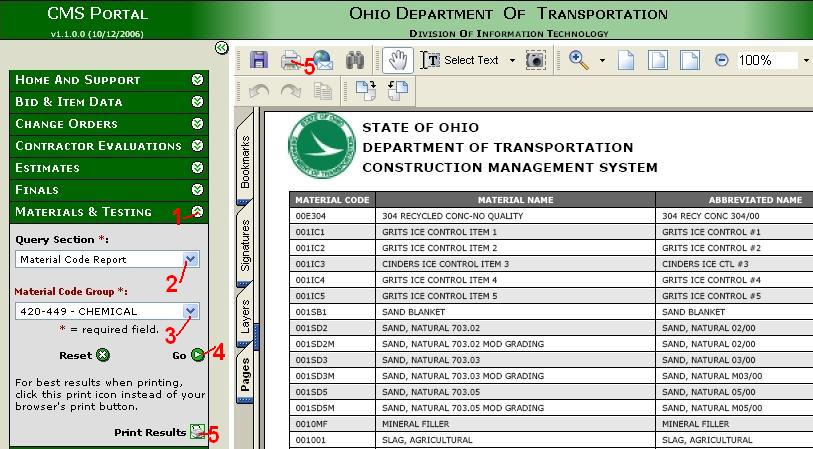Open the Material Code Group dropdown

tap(191, 311)
